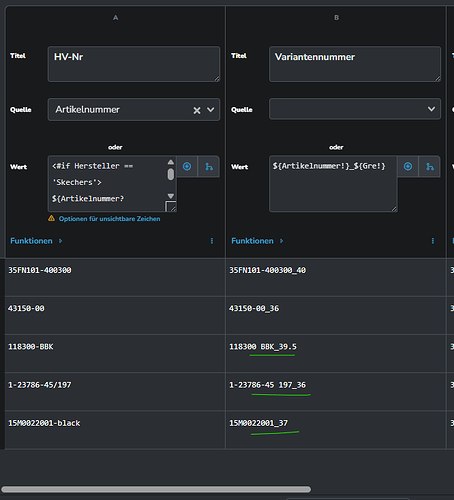Open the three-dot options menu for column A
The height and width of the screenshot is (500, 454).
click(212, 241)
